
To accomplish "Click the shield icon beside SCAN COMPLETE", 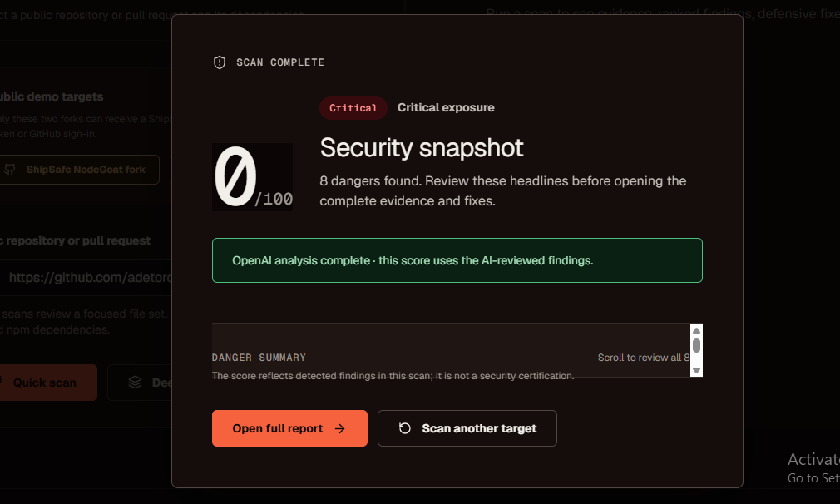I will click(x=220, y=62).
